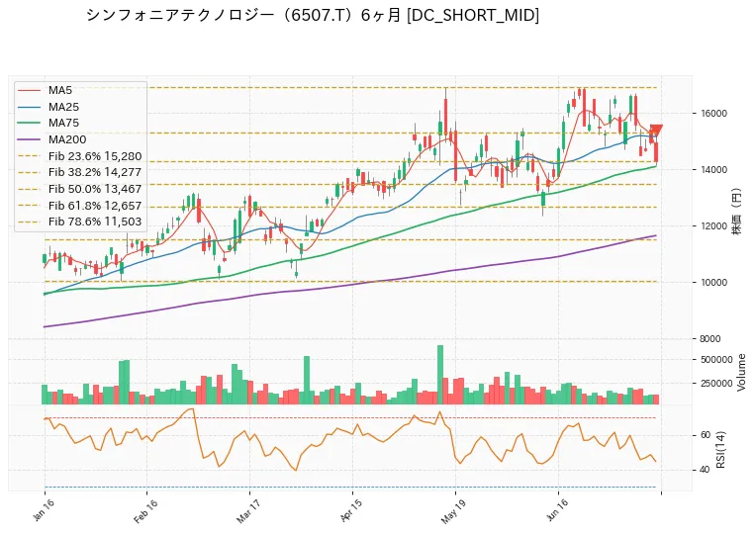Select Fib 38.2% 14,277 legend item
The height and width of the screenshot is (534, 756).
[x=79, y=172]
